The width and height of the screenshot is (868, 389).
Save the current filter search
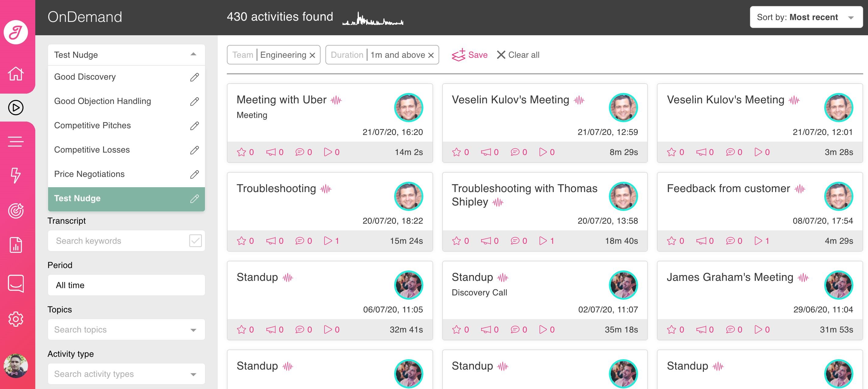(x=469, y=55)
